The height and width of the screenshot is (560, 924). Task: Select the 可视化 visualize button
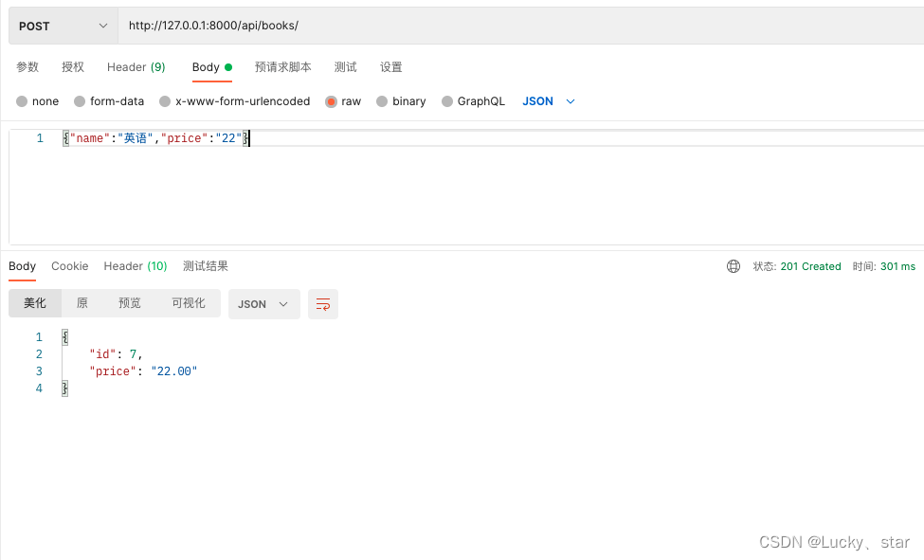coord(189,303)
